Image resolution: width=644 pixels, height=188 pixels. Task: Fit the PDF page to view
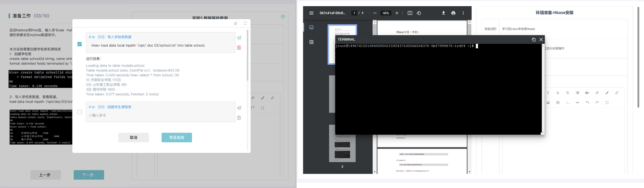410,13
